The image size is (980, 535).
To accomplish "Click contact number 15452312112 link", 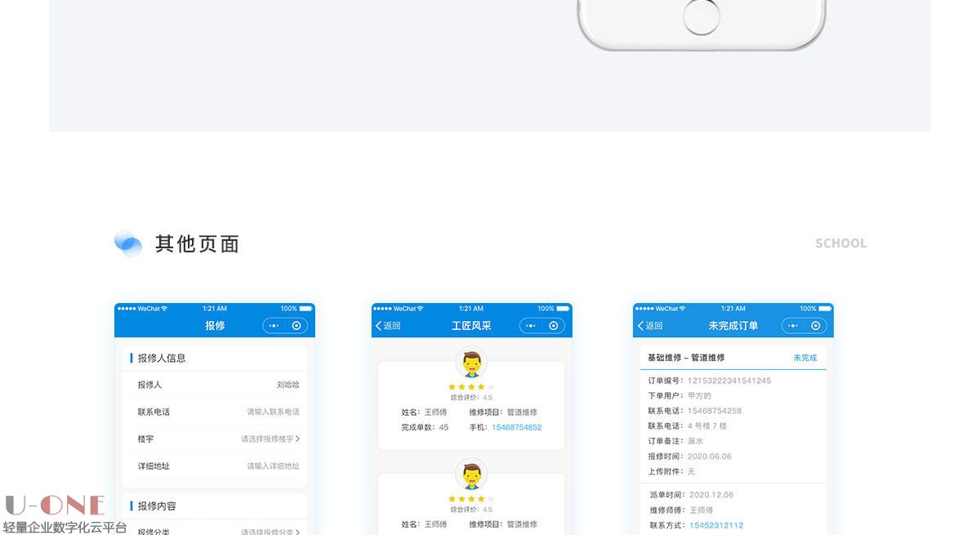I will (x=716, y=525).
